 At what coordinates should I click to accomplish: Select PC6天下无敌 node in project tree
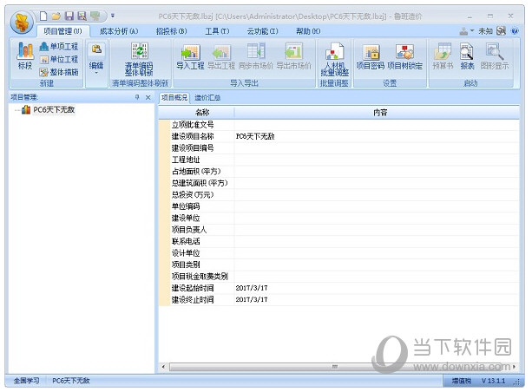pyautogui.click(x=53, y=110)
